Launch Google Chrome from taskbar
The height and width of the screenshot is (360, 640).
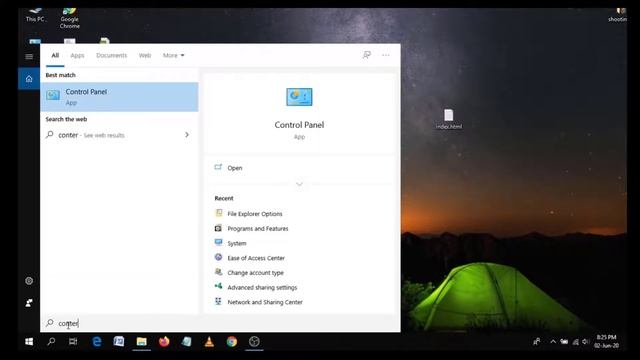pos(231,342)
